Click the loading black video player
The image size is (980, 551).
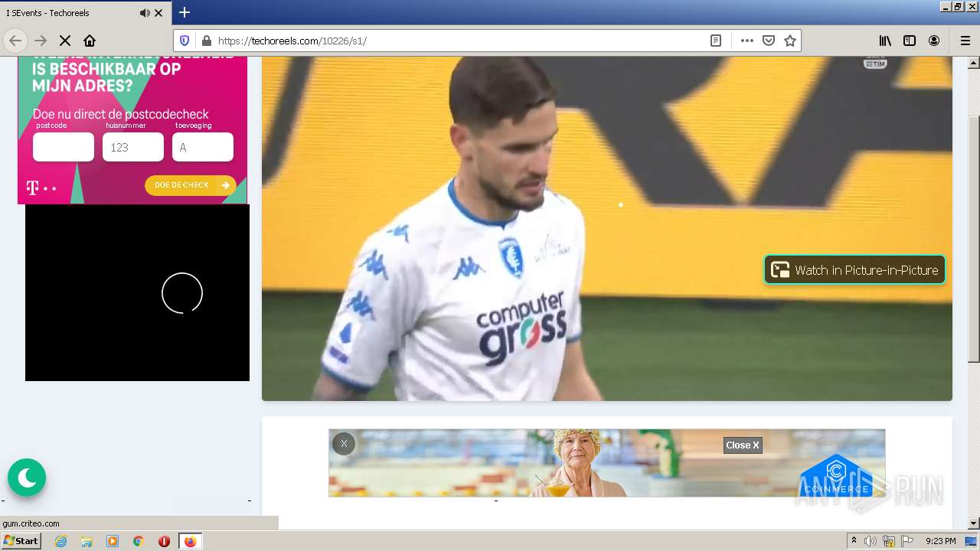137,292
